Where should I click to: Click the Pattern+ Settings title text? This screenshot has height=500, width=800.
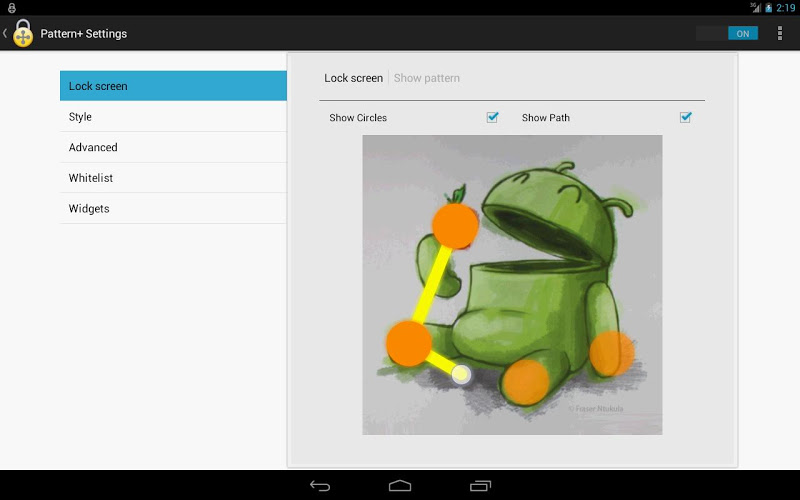tap(84, 34)
